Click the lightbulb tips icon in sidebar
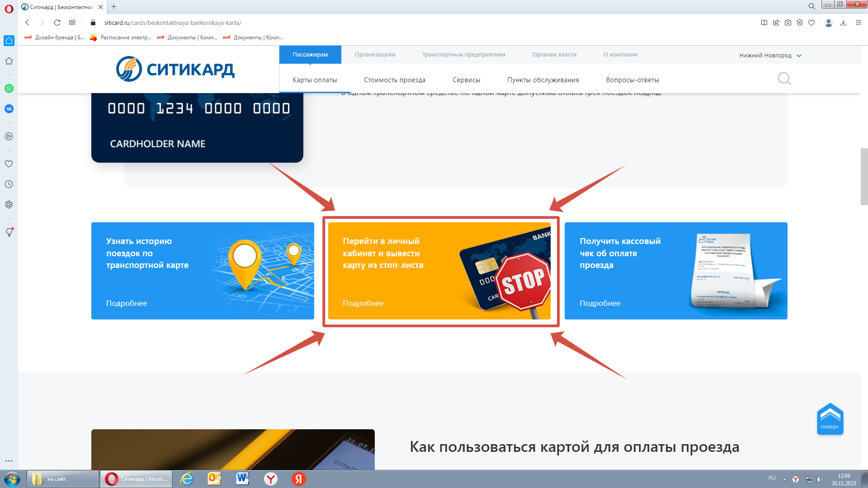The width and height of the screenshot is (868, 488). click(x=9, y=232)
